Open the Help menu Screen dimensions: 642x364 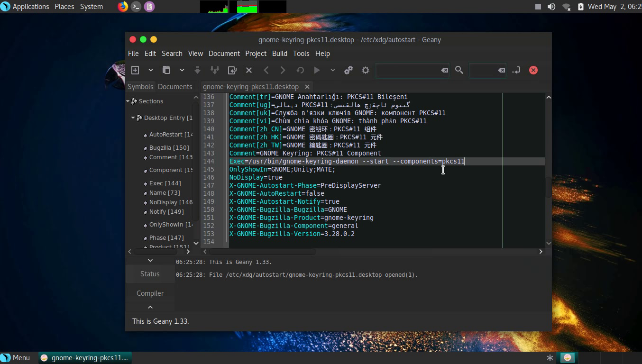[x=322, y=54]
